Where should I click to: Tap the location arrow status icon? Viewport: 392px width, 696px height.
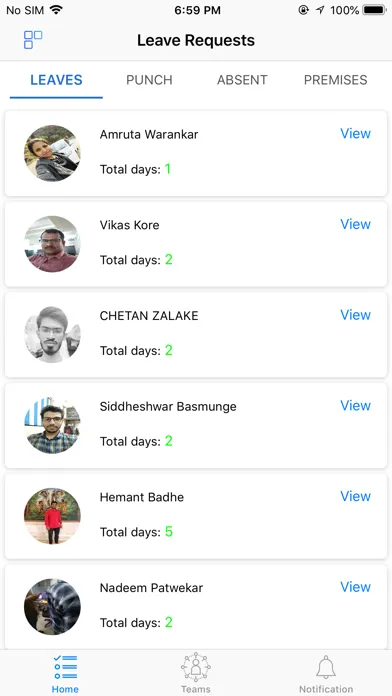(x=320, y=10)
